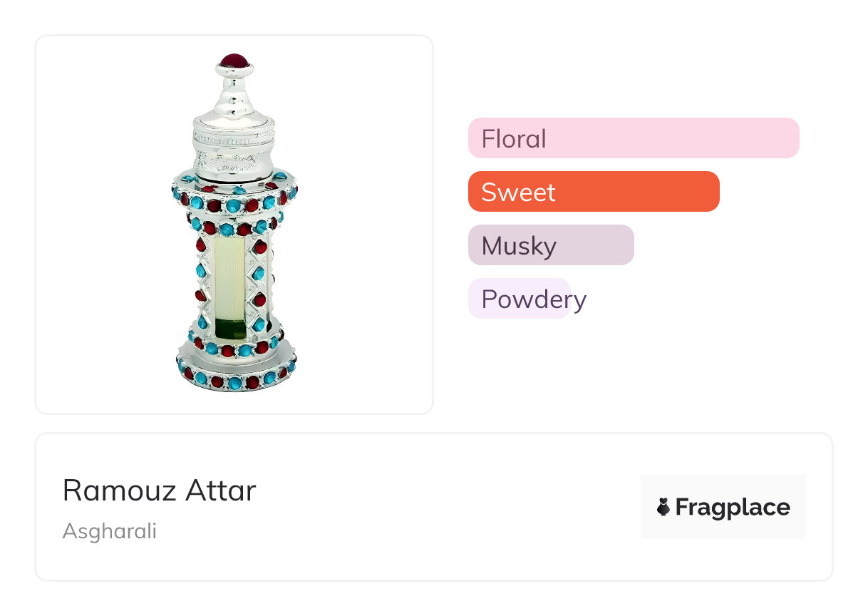Image resolution: width=868 pixels, height=616 pixels.
Task: Click the word Sweet label
Action: (518, 192)
